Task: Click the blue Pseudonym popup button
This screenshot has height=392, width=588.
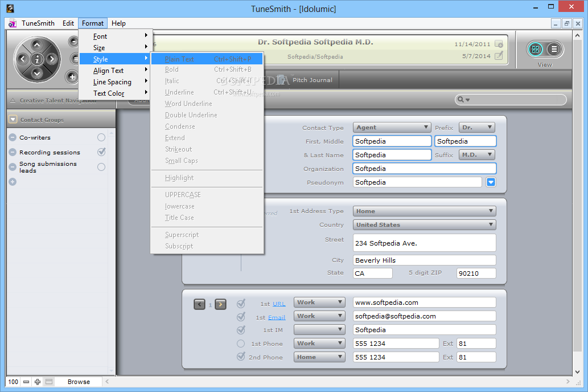Action: pos(491,182)
